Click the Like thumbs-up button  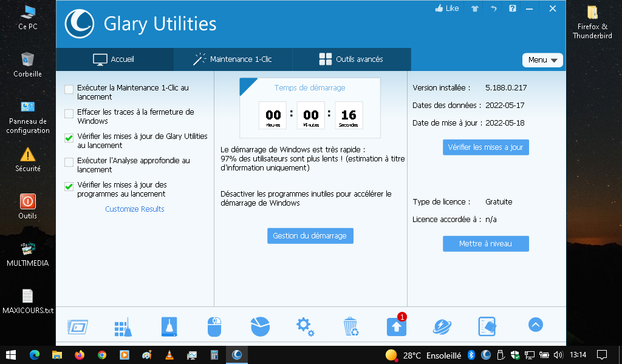coord(446,8)
